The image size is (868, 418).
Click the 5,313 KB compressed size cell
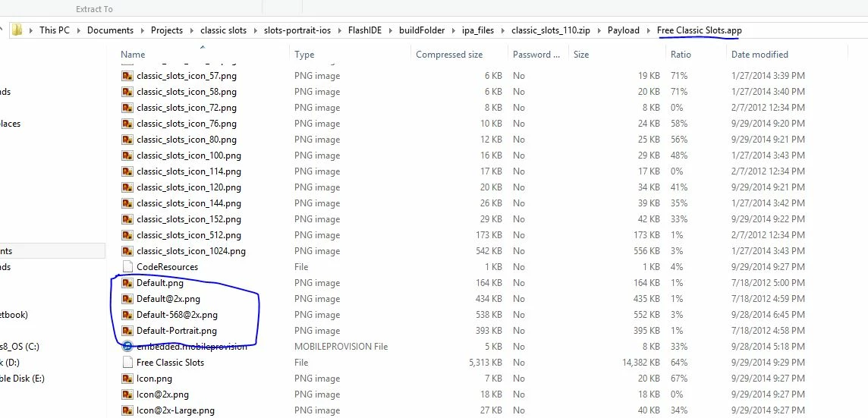[x=485, y=363]
